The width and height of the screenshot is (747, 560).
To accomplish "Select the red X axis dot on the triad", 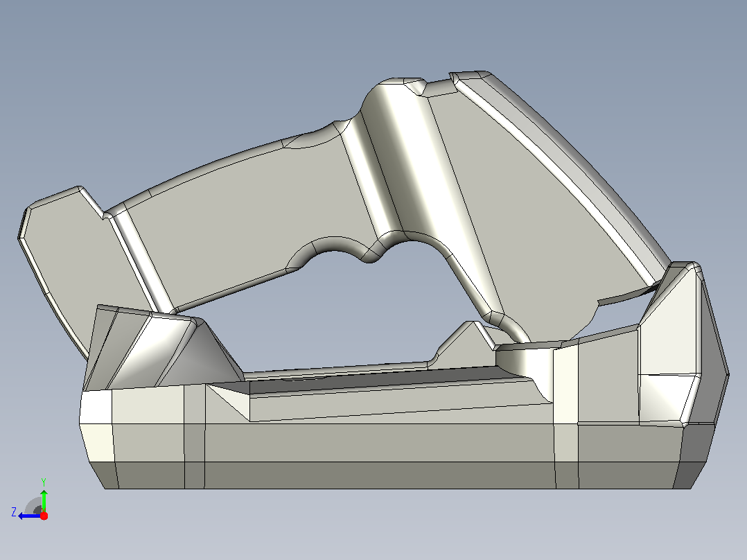I will (44, 516).
